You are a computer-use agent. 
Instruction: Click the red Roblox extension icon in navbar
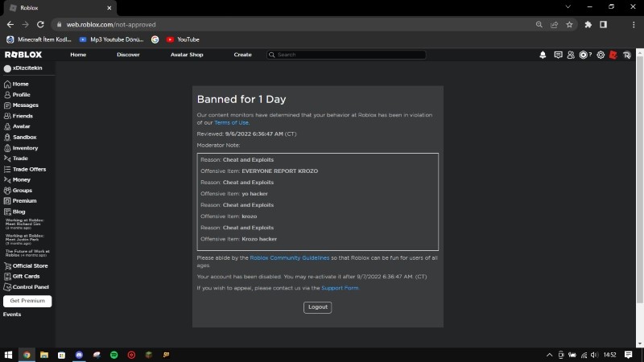click(x=613, y=55)
